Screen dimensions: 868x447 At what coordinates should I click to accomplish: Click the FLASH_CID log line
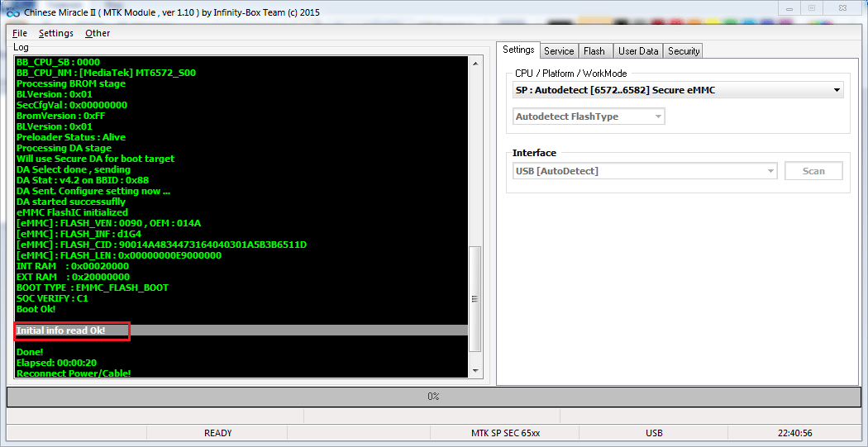[161, 245]
